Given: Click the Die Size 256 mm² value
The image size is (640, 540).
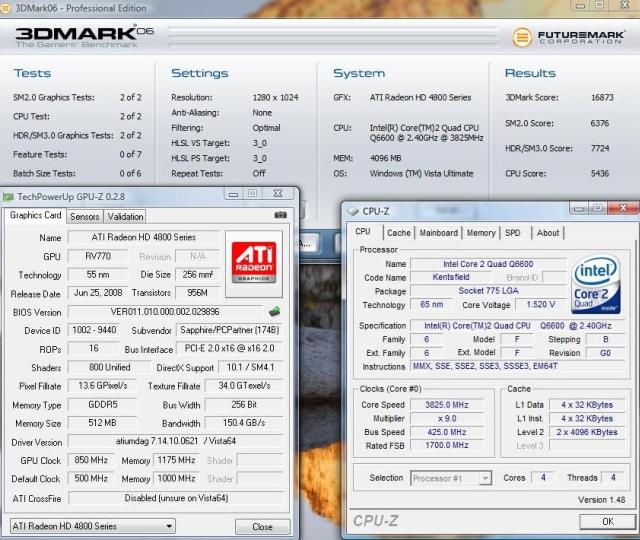Looking at the screenshot, I should pos(198,275).
